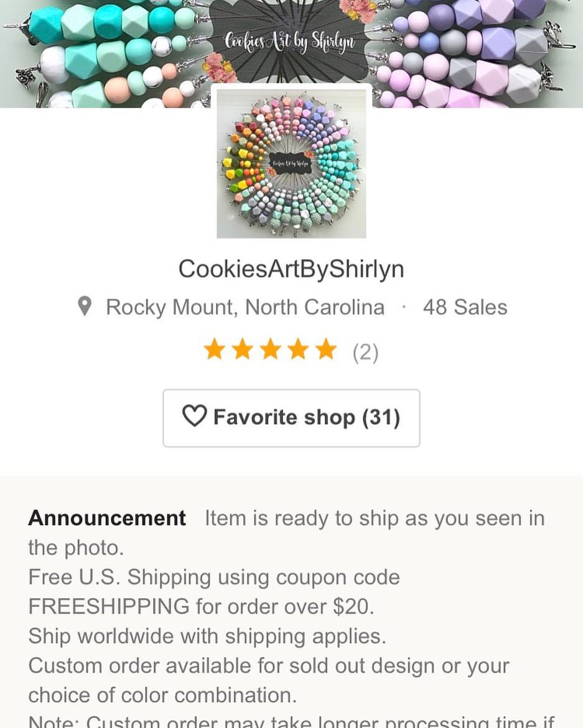Open the (2) reviews count
583x728 pixels.
tap(366, 352)
